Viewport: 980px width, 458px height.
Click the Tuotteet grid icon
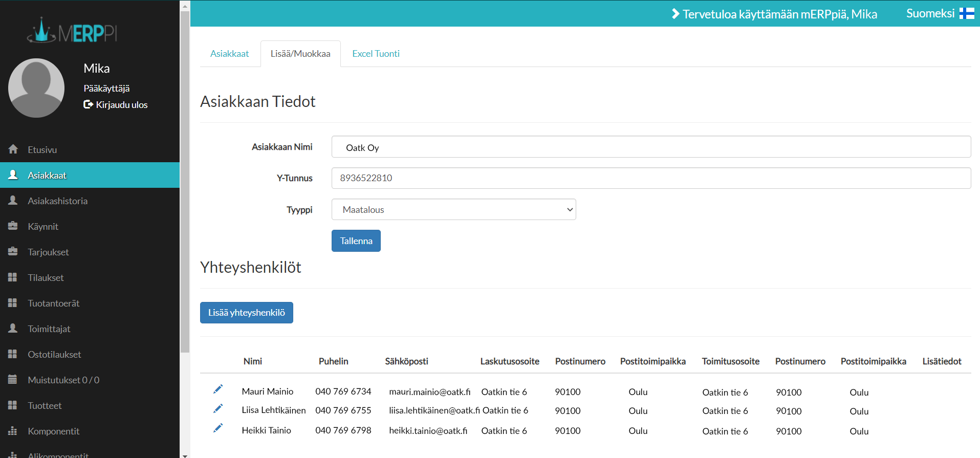tap(13, 405)
